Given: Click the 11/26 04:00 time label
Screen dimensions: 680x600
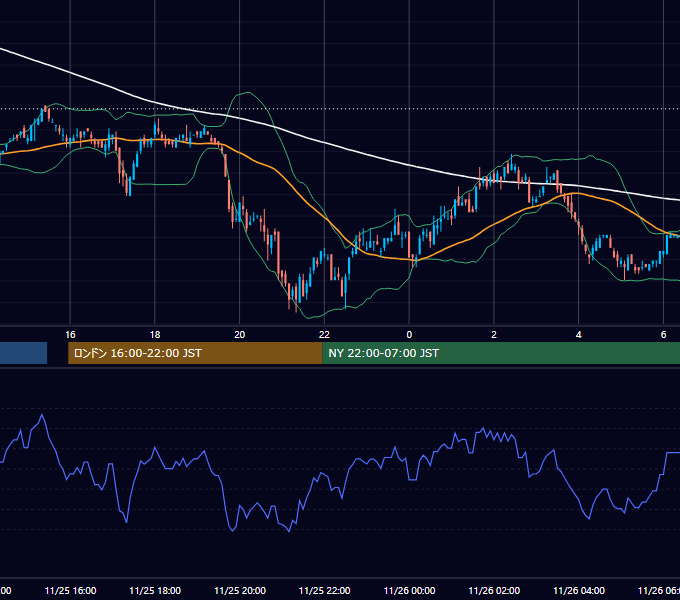Looking at the screenshot, I should coord(579,590).
